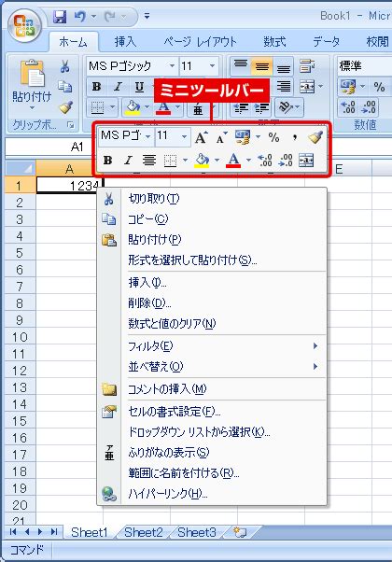This screenshot has height=562, width=392.
Task: Apply red font color in mini toolbar
Action: click(x=233, y=161)
